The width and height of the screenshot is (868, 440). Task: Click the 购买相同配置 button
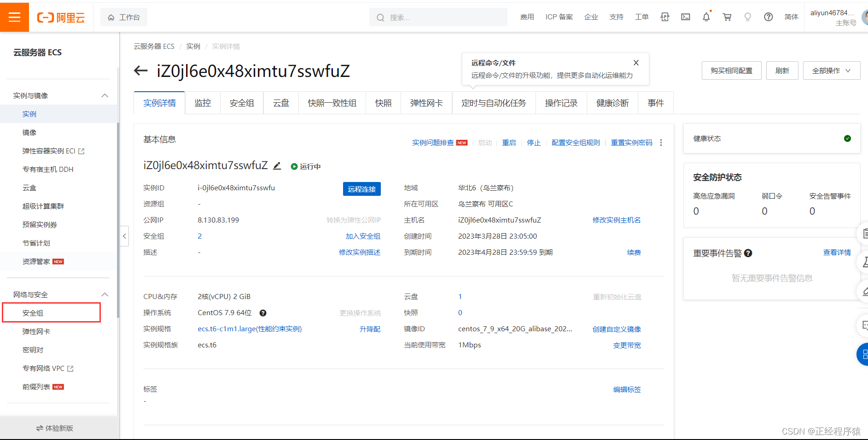tap(732, 70)
